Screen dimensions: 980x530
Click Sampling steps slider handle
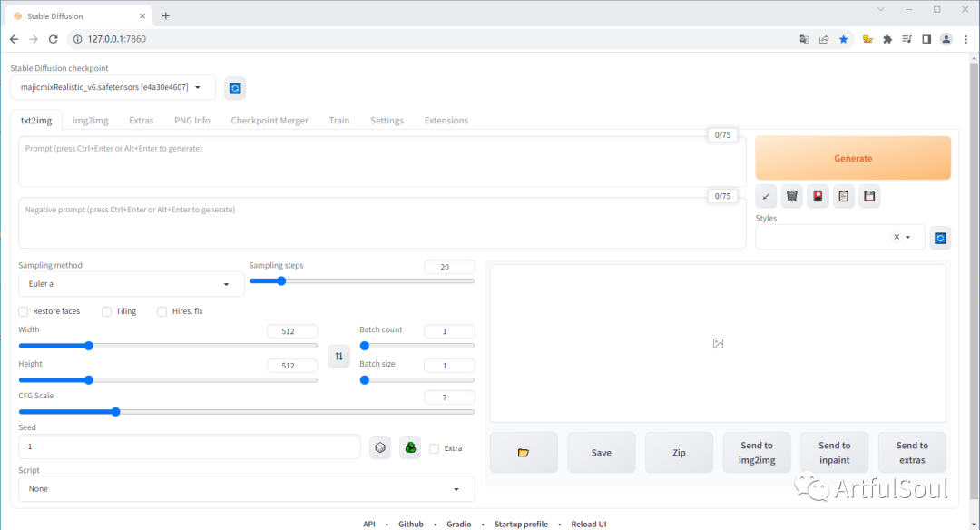coord(281,281)
